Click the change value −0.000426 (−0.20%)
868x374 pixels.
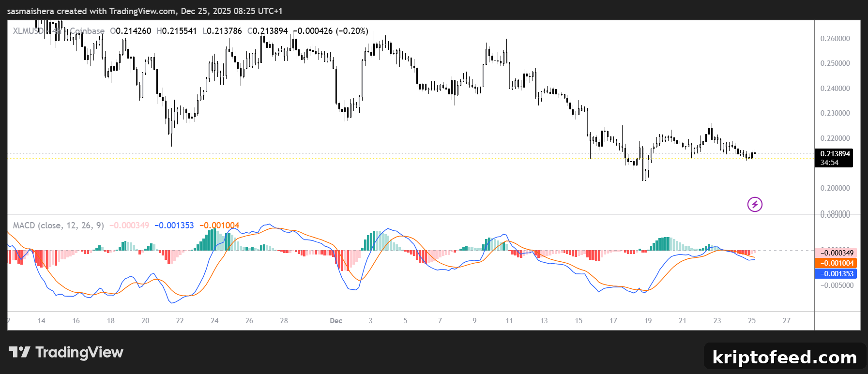331,31
